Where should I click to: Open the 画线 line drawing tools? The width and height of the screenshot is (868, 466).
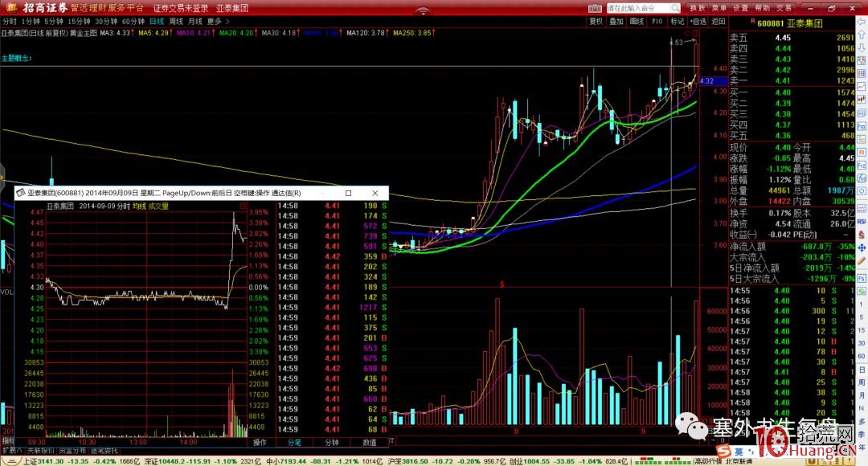click(x=637, y=22)
